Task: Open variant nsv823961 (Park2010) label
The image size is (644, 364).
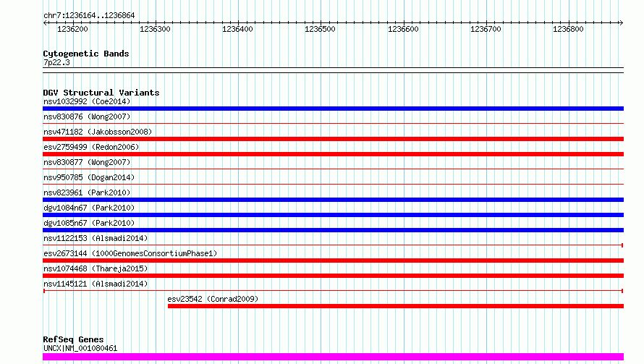Action: point(87,192)
